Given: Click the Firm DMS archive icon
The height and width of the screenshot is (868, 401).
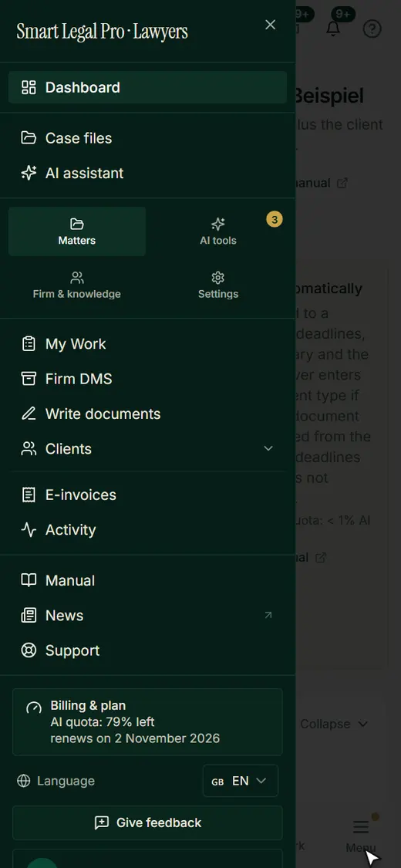Looking at the screenshot, I should click(x=29, y=379).
